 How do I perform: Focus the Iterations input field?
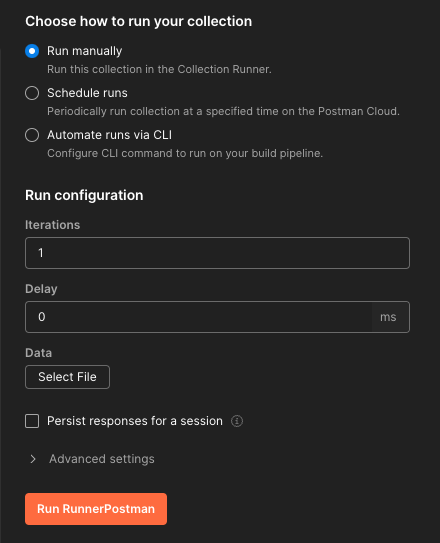[x=217, y=253]
